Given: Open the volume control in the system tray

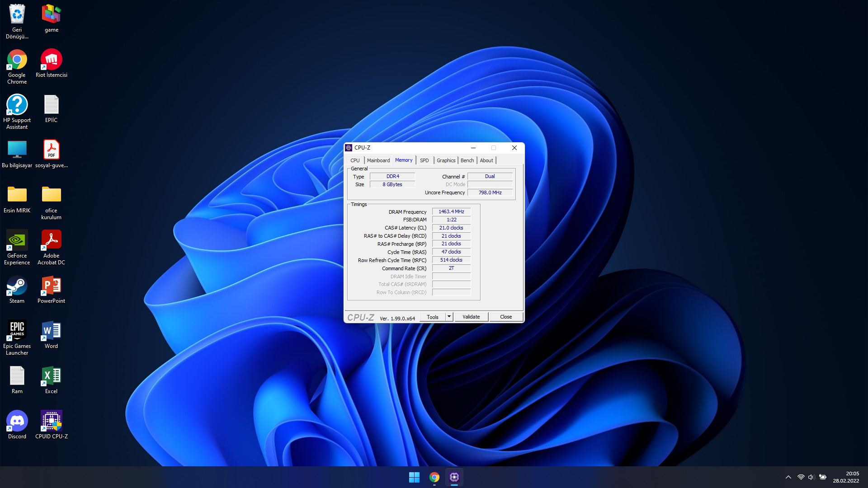Looking at the screenshot, I should coord(811,477).
